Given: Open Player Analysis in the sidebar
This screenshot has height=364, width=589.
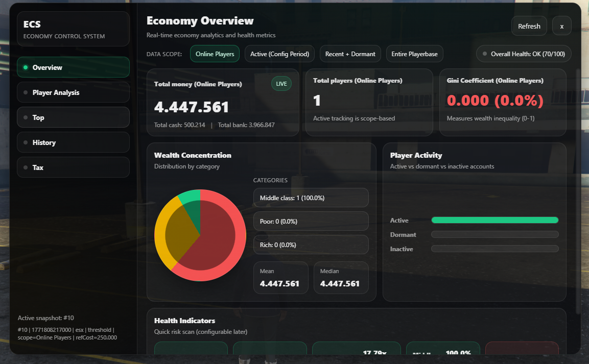Looking at the screenshot, I should tap(73, 92).
